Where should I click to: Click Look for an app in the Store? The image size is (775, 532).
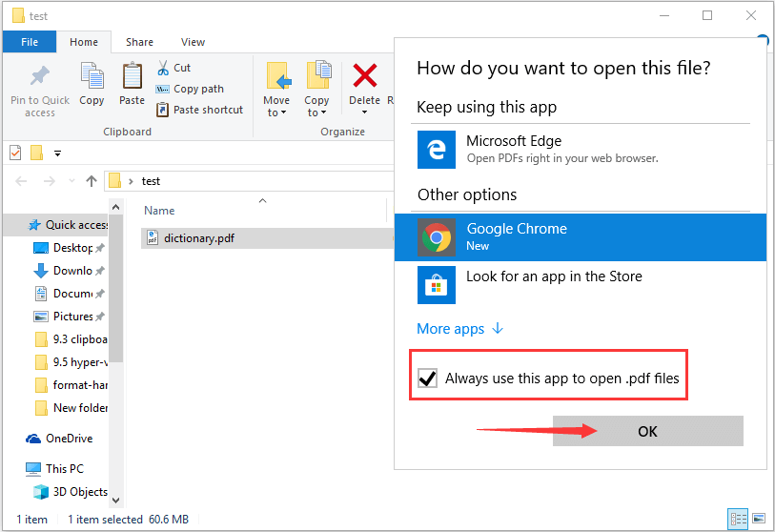click(581, 285)
